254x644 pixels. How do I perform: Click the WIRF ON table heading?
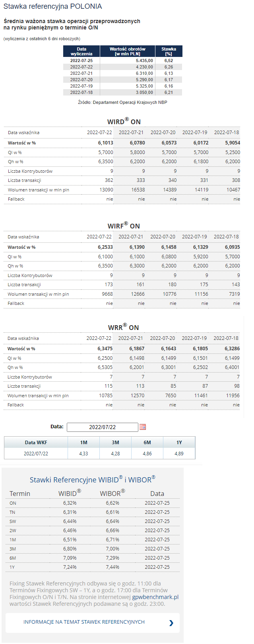pyautogui.click(x=124, y=226)
